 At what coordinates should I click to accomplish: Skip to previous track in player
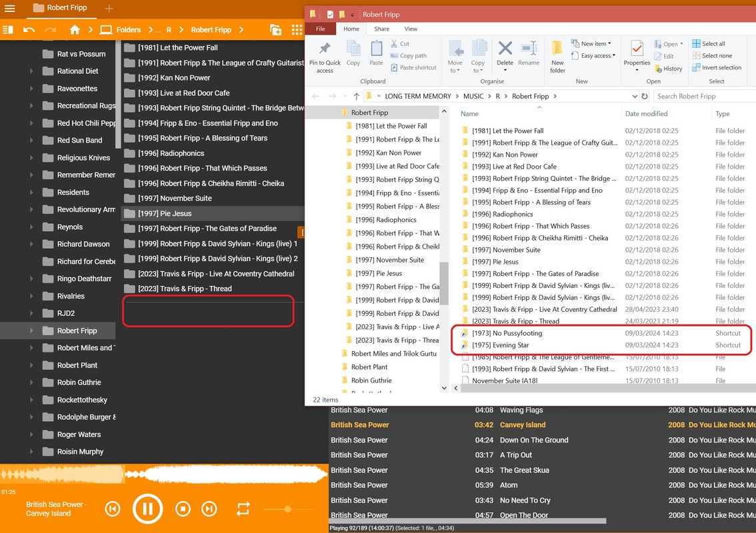coord(113,509)
